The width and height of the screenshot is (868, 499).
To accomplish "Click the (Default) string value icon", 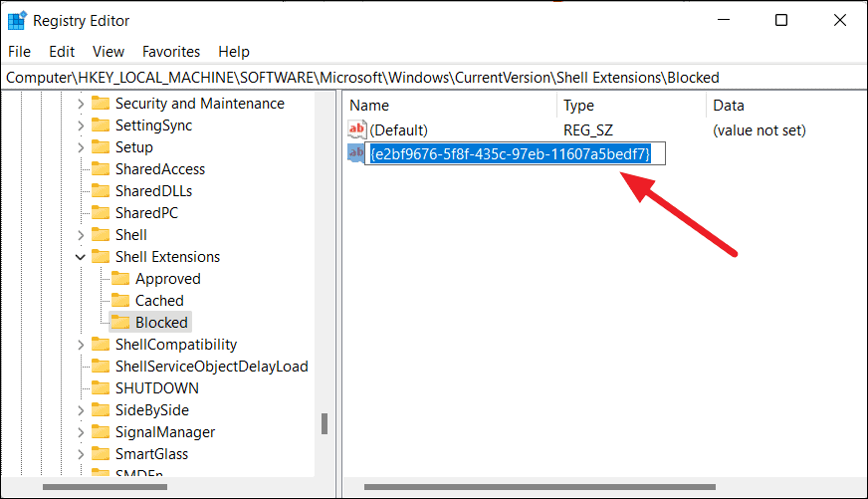I will click(357, 129).
